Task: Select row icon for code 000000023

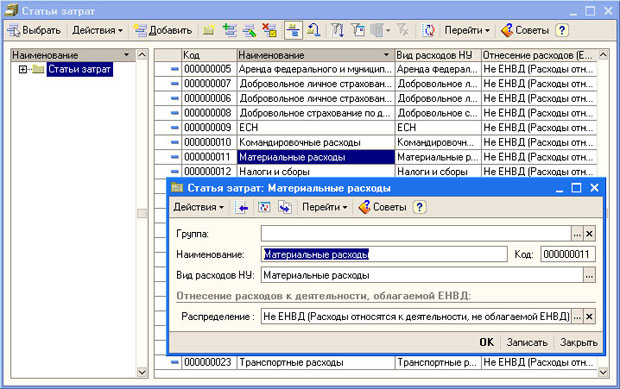Action: (174, 362)
